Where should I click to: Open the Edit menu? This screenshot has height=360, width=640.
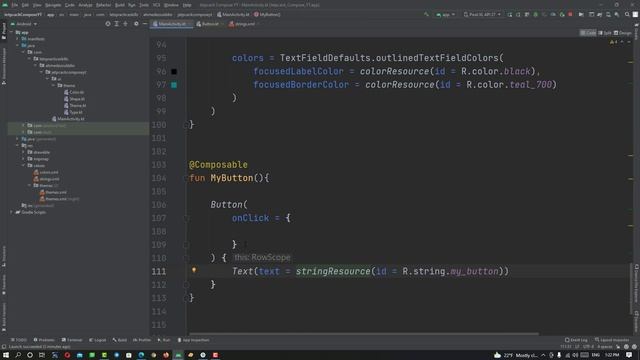(25, 5)
